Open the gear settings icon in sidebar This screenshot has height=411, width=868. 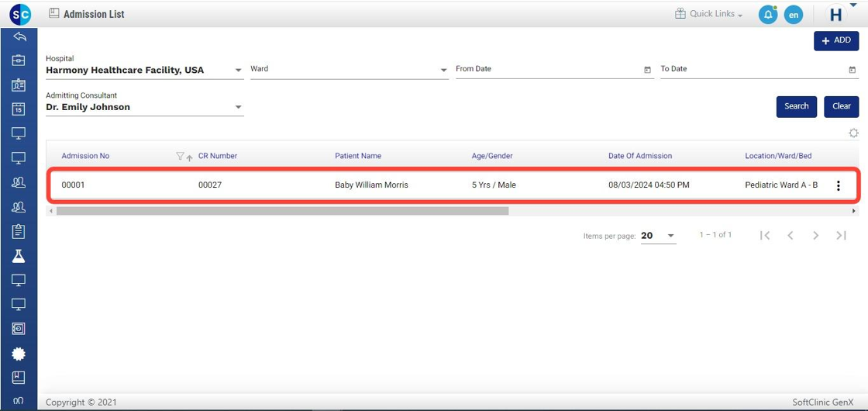19,354
